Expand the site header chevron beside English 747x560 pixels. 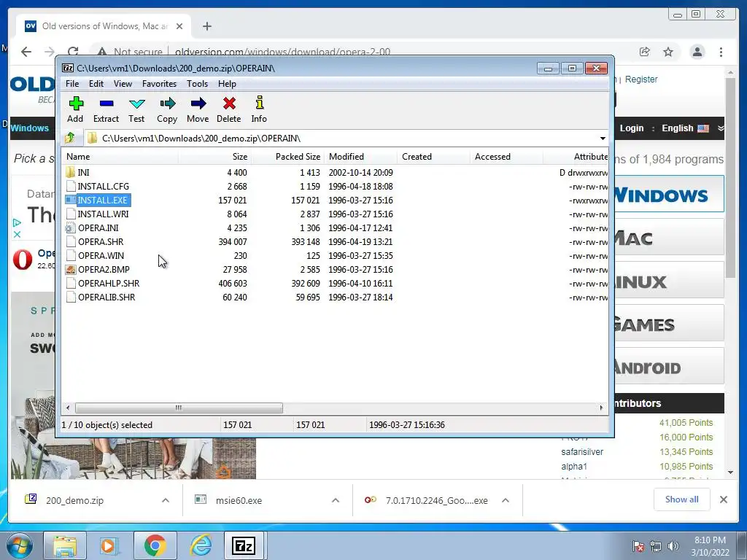coord(720,128)
